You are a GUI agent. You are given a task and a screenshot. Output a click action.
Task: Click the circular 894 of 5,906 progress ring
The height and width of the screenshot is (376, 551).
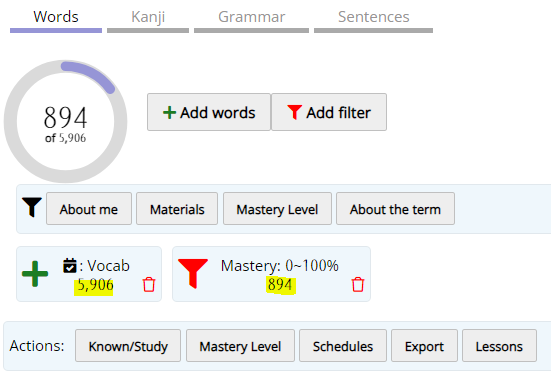pos(66,121)
